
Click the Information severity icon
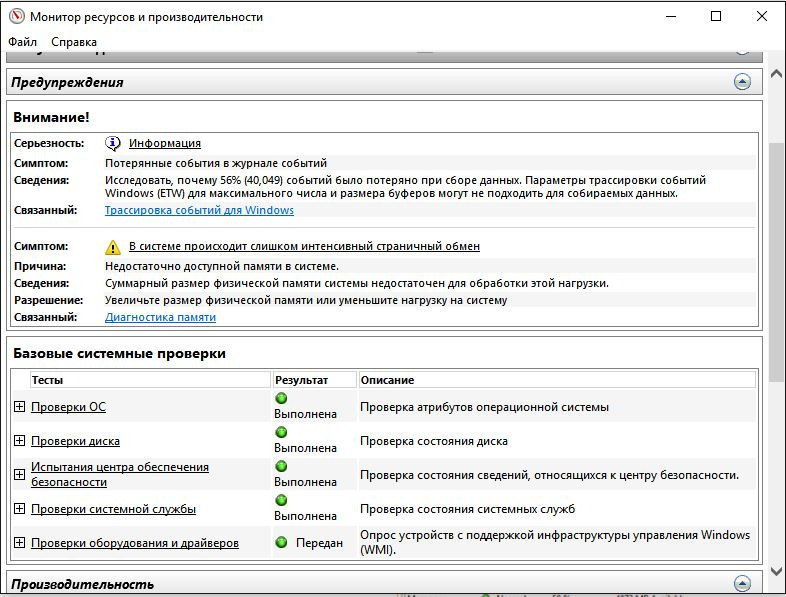click(x=113, y=143)
